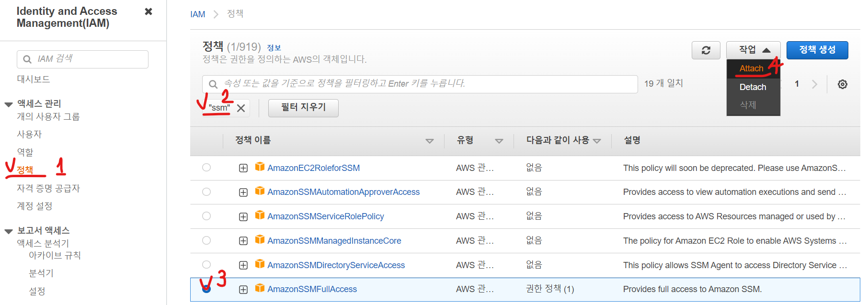Open the AmazonSSMFullAccess policy link
Viewport: 868px width, 305px height.
pos(312,289)
